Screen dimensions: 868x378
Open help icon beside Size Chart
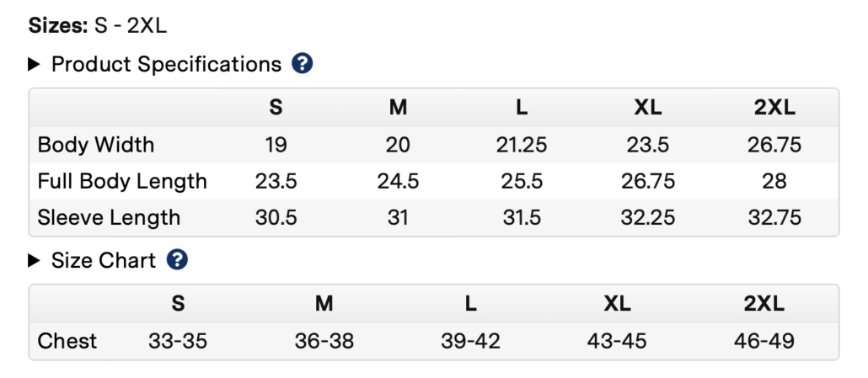(x=177, y=260)
